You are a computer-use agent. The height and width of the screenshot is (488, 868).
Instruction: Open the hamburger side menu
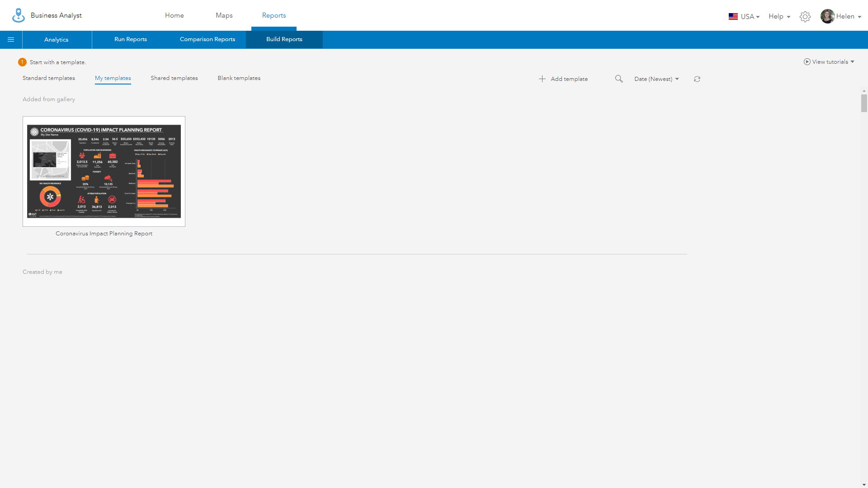pos(11,40)
